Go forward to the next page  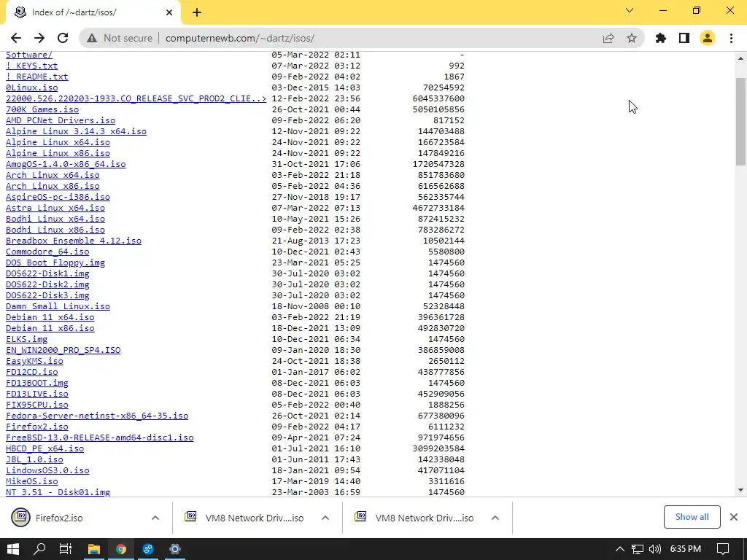(39, 38)
